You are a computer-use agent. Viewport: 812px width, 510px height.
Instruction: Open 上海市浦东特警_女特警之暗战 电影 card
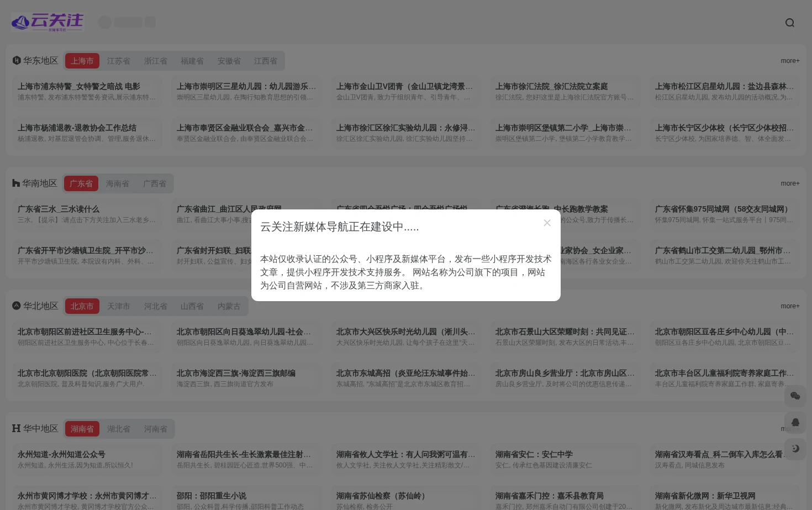coord(87,92)
